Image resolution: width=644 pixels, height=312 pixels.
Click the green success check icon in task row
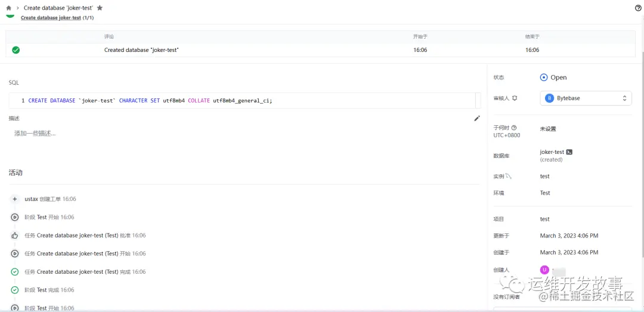[x=16, y=50]
